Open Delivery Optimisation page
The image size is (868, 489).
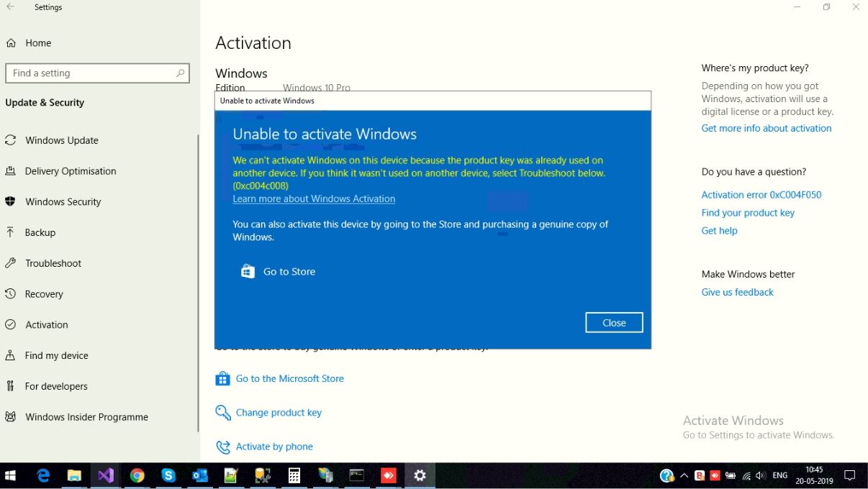point(71,171)
